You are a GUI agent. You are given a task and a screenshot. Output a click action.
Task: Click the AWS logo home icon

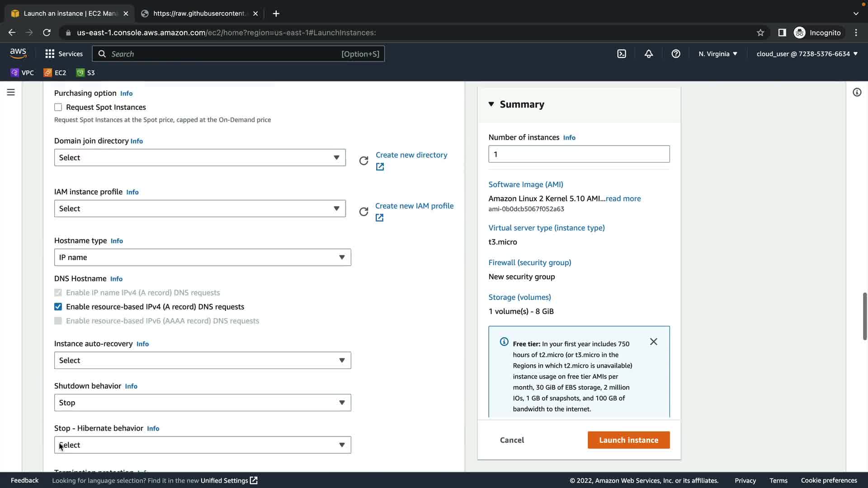(18, 53)
